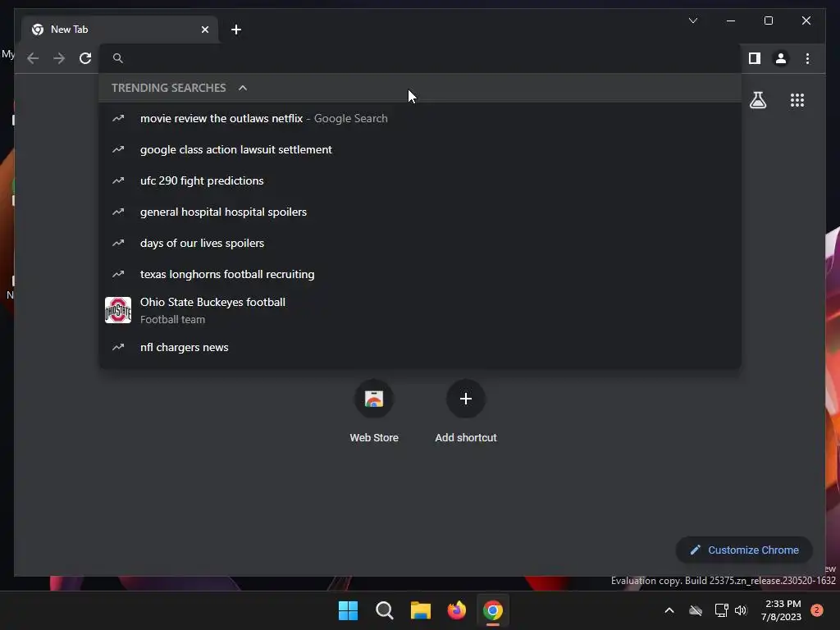Select the New Tab tab

(120, 30)
